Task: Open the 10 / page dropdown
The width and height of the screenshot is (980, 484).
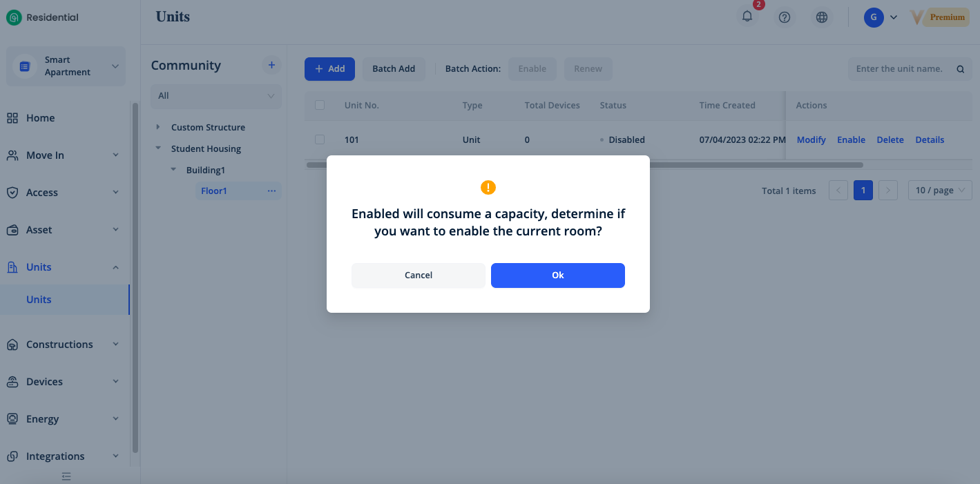Action: pos(939,191)
